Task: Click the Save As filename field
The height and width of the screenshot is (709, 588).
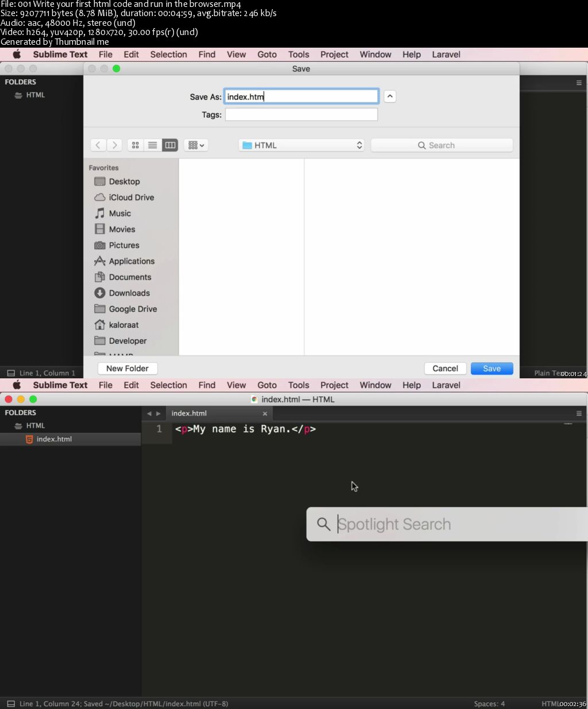Action: (301, 96)
